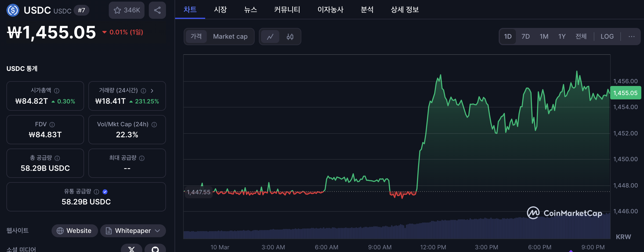644x252 pixels.
Task: Click the ₩84.82T market cap value
Action: pos(31,101)
